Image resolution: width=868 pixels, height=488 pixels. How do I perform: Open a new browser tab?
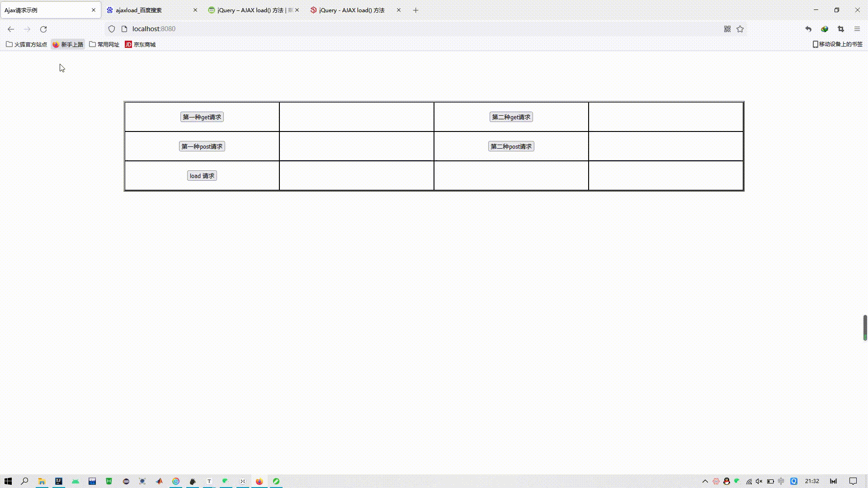[416, 10]
